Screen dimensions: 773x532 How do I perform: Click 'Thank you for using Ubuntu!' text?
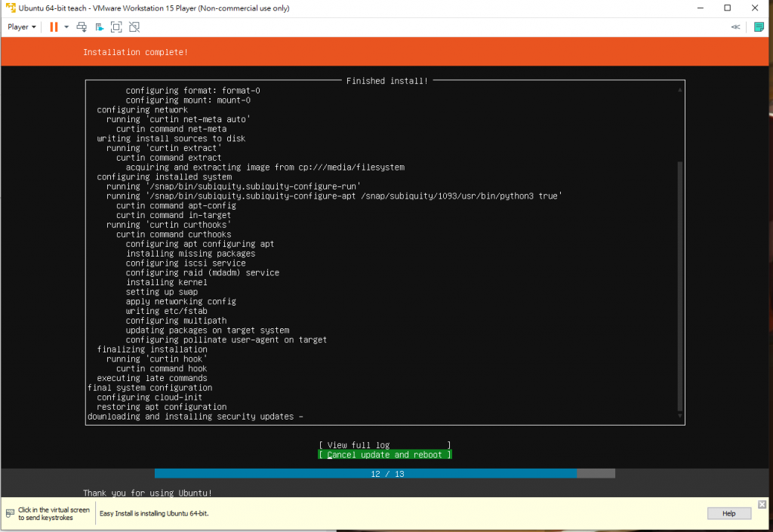pos(147,493)
